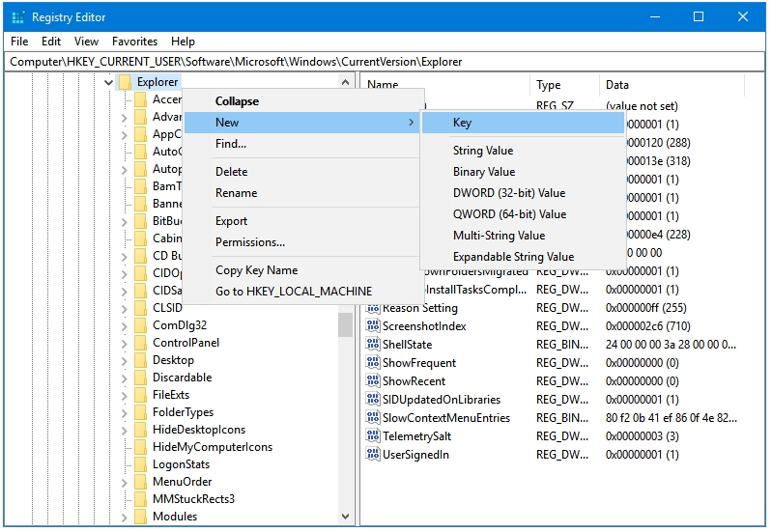
Task: Choose Key from the New submenu
Action: click(523, 123)
